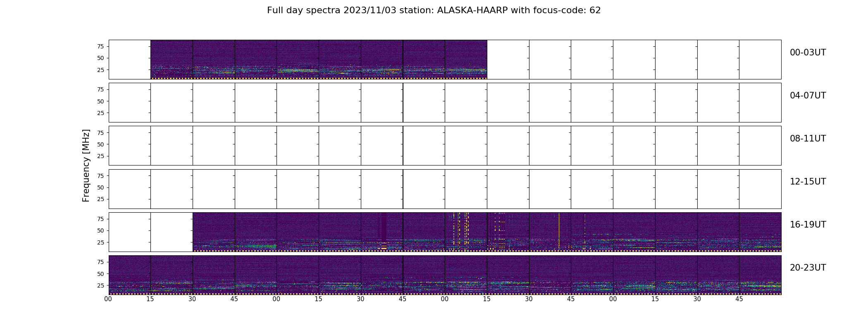Click the empty 12-15UT spectra panel
Viewport: 868px width, 331px height.
pyautogui.click(x=445, y=189)
